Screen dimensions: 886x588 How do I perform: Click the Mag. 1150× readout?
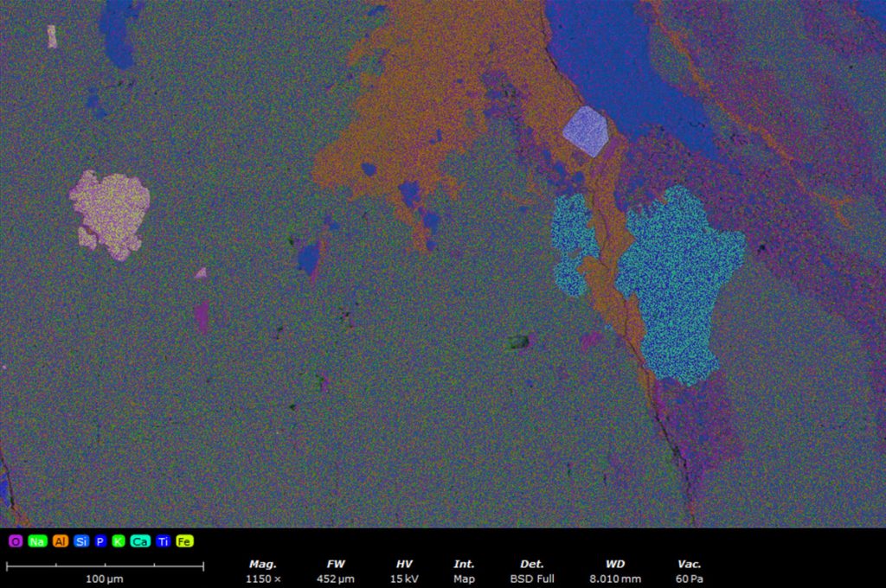(263, 571)
